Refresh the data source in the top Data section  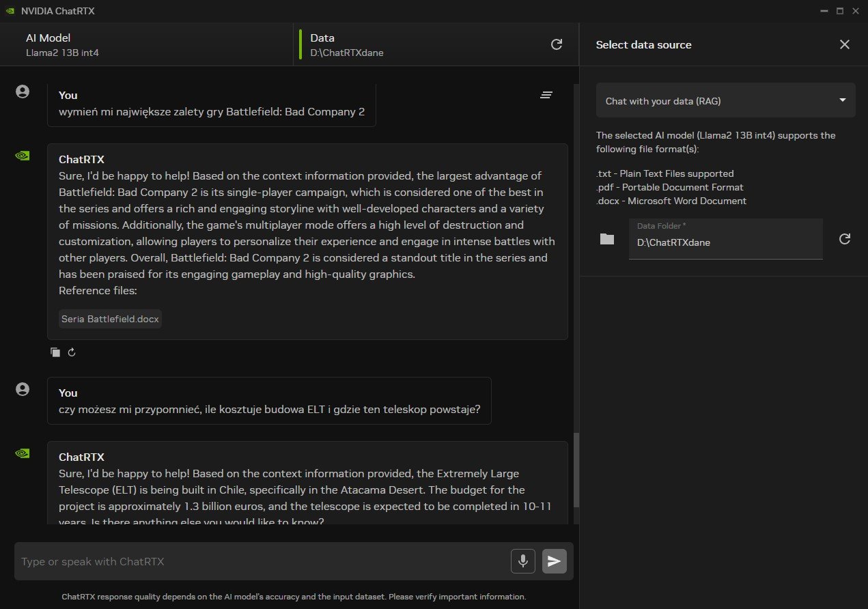(x=557, y=44)
